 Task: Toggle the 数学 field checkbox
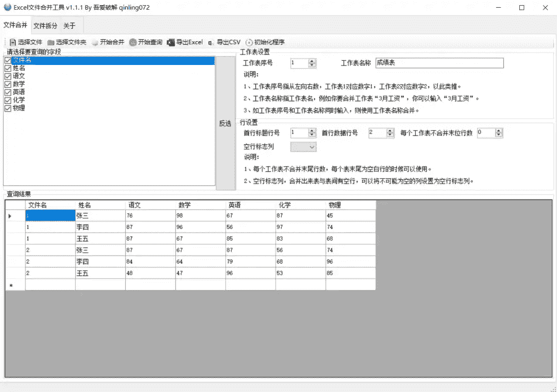[x=8, y=84]
